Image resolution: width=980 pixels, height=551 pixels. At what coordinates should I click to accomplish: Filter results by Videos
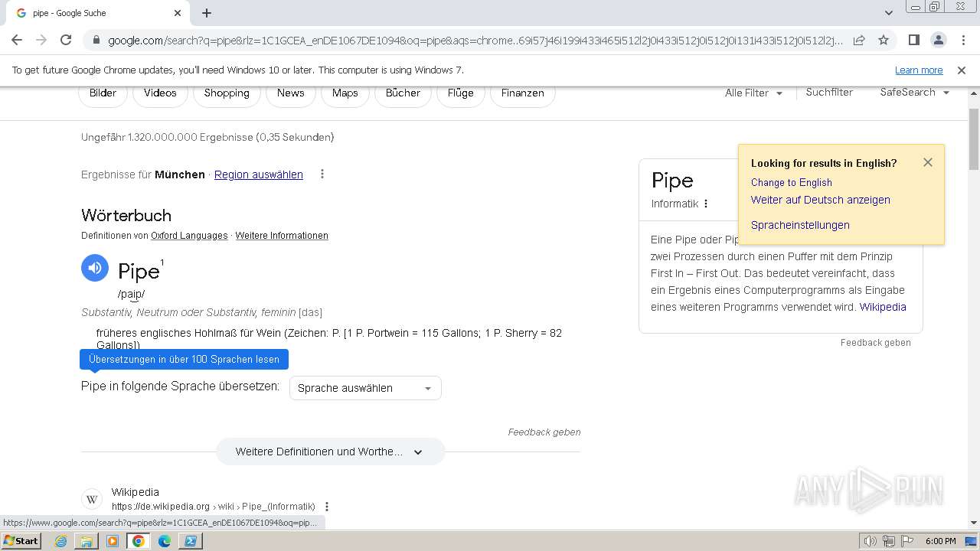(160, 93)
